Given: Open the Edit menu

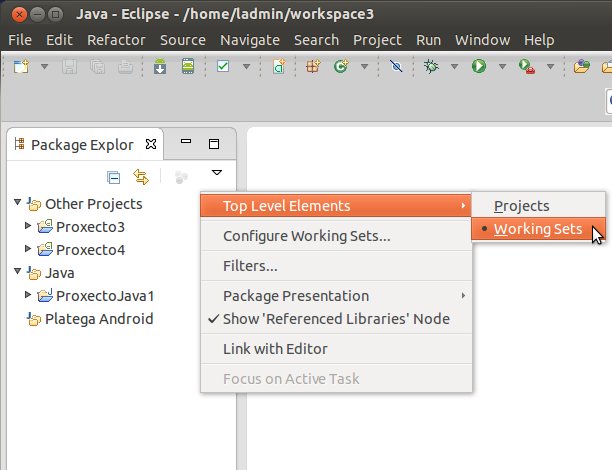Looking at the screenshot, I should pos(59,40).
